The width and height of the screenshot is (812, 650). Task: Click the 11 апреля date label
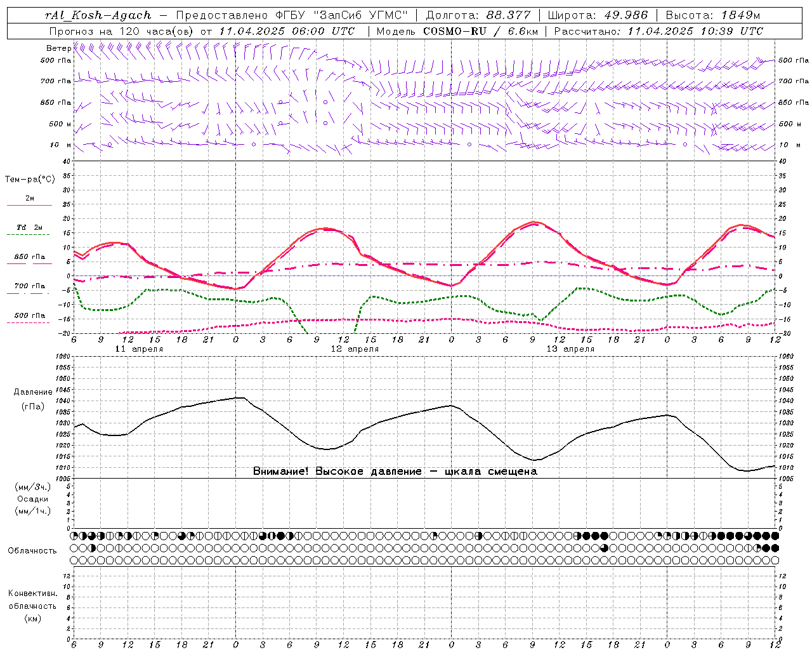(x=139, y=349)
